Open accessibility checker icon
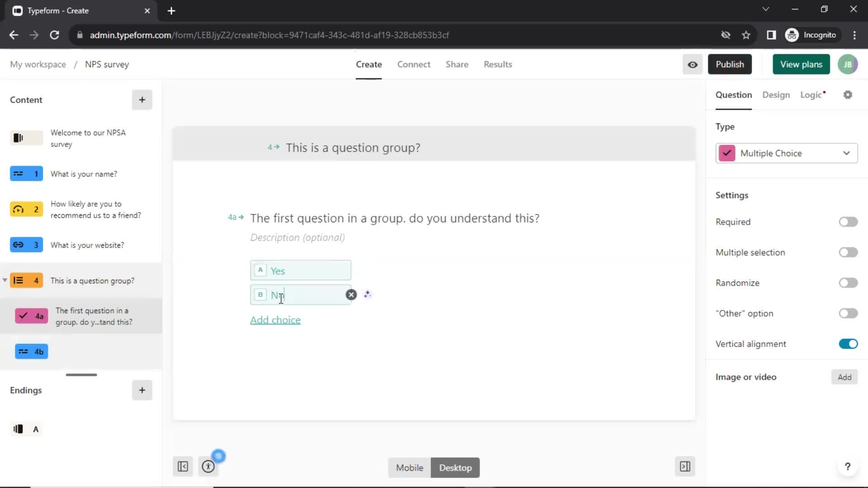Screen dimensions: 868x488 click(x=208, y=466)
